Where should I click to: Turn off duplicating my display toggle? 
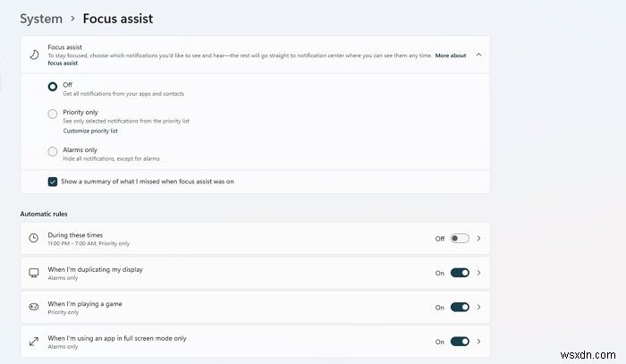(460, 273)
